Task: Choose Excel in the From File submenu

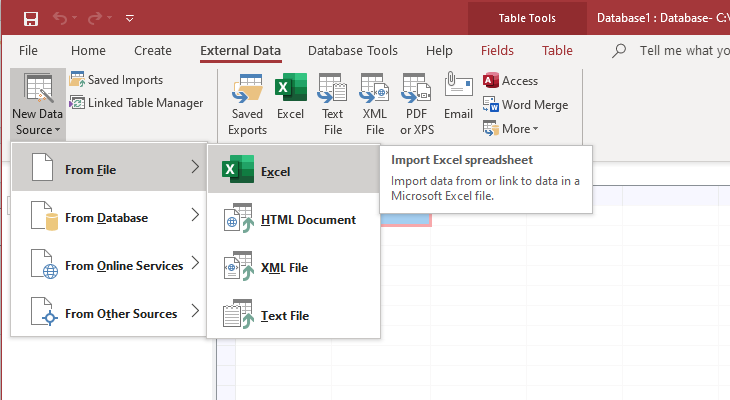Action: 293,172
